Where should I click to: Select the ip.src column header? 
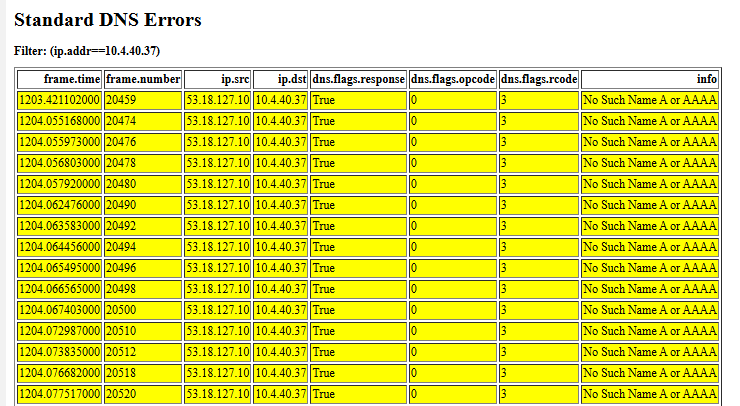pyautogui.click(x=217, y=78)
